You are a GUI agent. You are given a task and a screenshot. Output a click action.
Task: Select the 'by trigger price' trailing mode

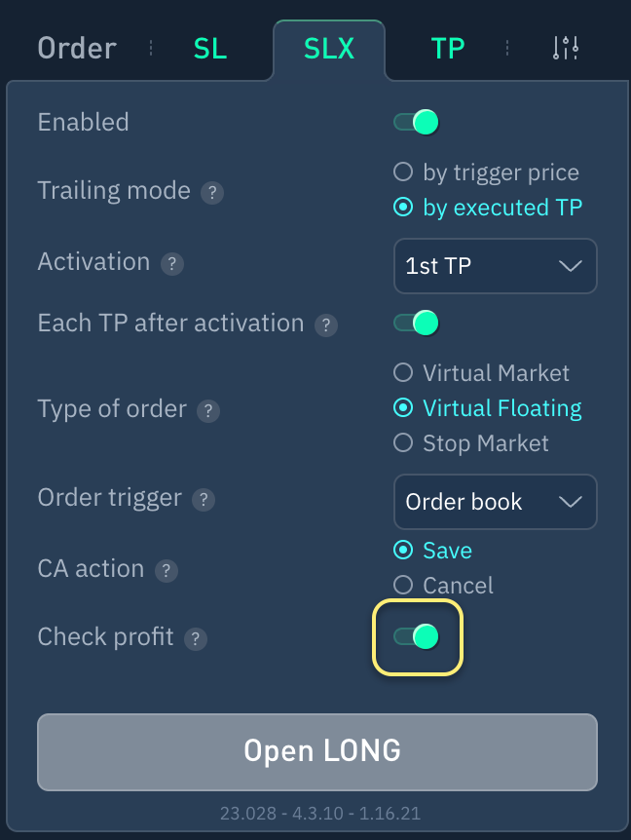[x=403, y=172]
